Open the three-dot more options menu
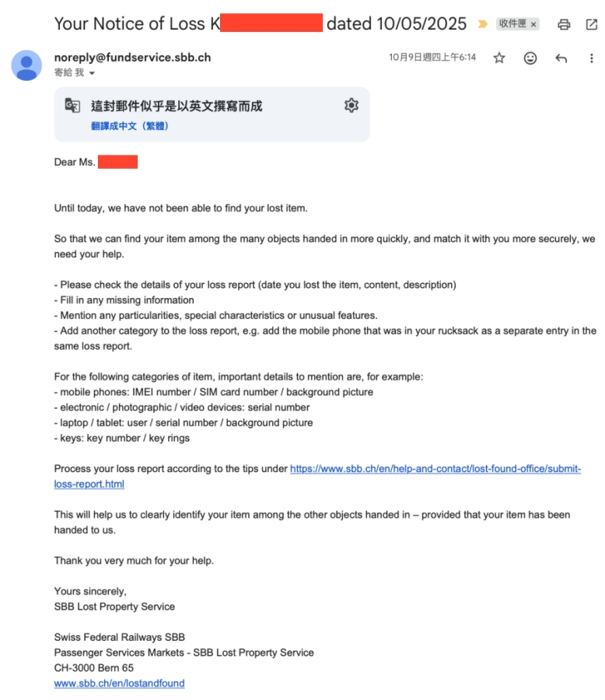This screenshot has width=605, height=700. [592, 58]
